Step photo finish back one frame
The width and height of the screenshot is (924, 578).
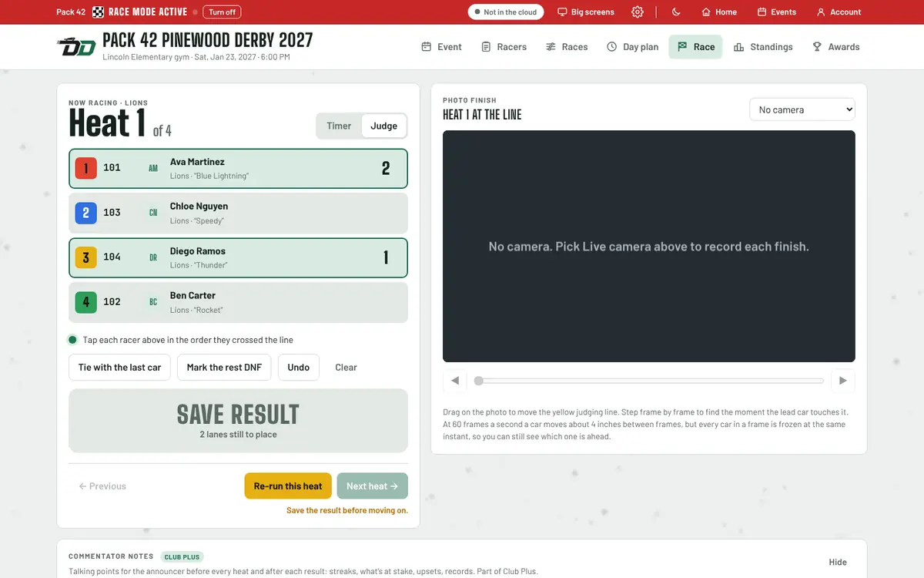pyautogui.click(x=455, y=381)
